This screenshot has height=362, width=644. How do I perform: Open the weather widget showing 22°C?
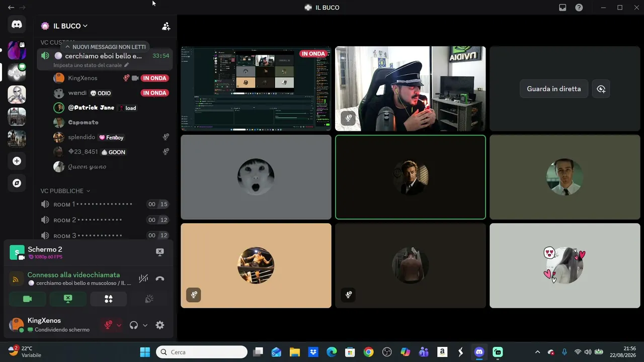25,351
